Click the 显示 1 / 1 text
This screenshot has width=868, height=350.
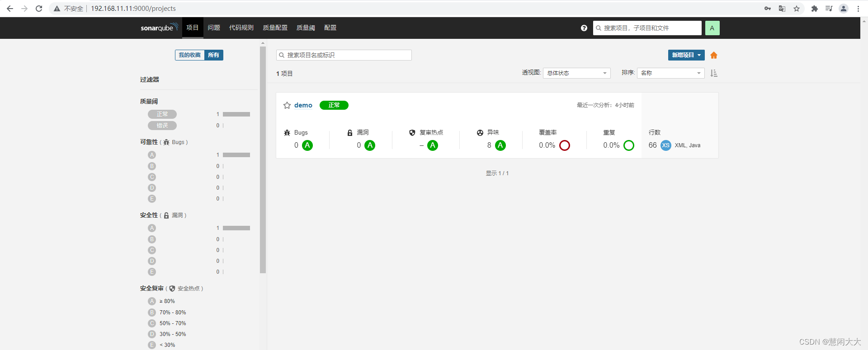coord(497,173)
